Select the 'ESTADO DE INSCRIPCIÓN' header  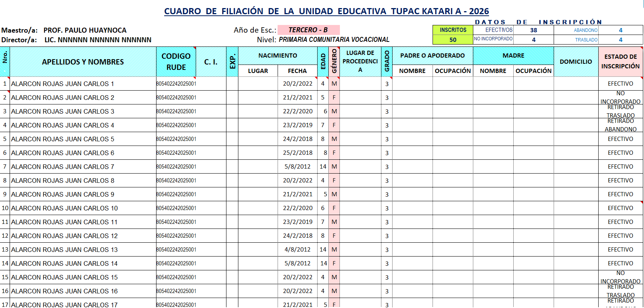coord(621,62)
